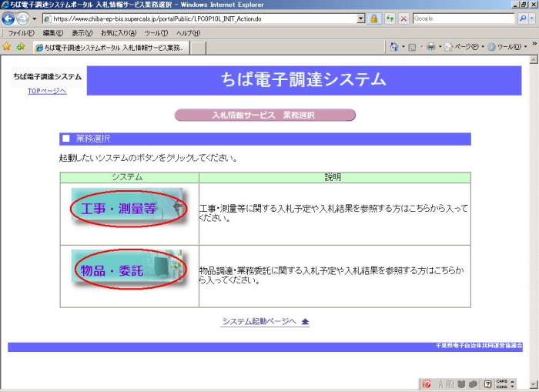Expand the Home button dropdown arrow
This screenshot has height=392, width=539.
[403, 47]
